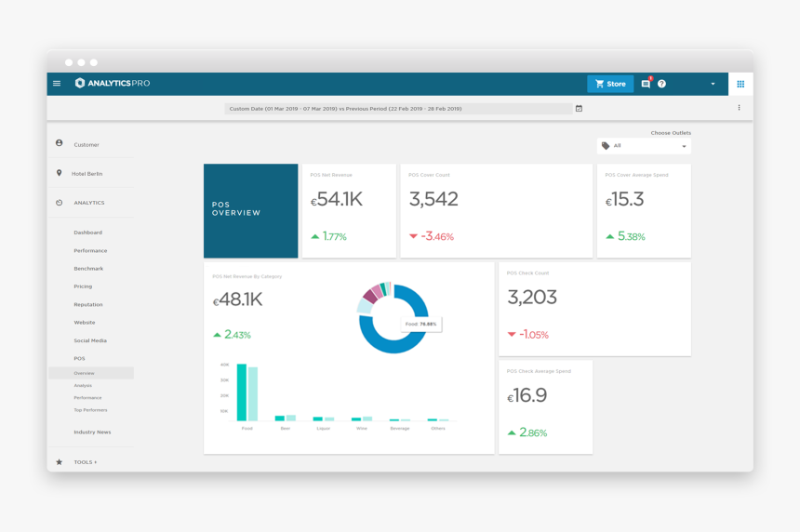Open the calendar date picker icon

pyautogui.click(x=580, y=108)
